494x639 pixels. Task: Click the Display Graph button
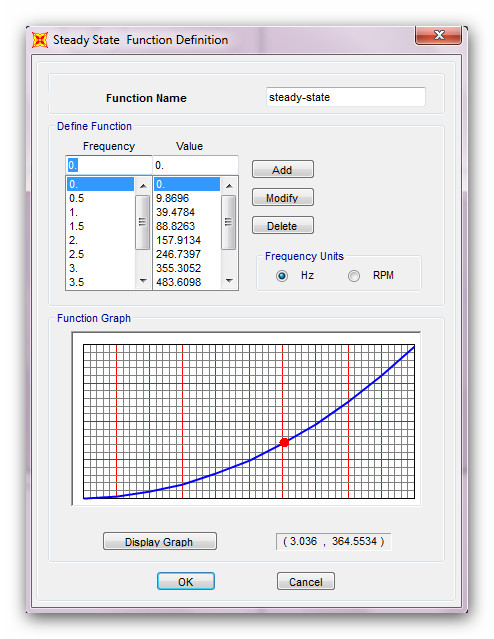(159, 541)
